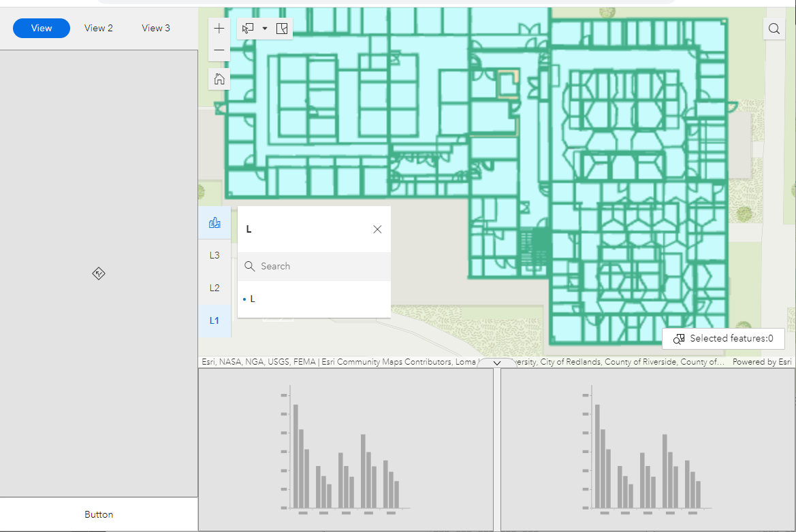The width and height of the screenshot is (796, 532).
Task: Zoom out using the minus icon
Action: click(x=219, y=50)
